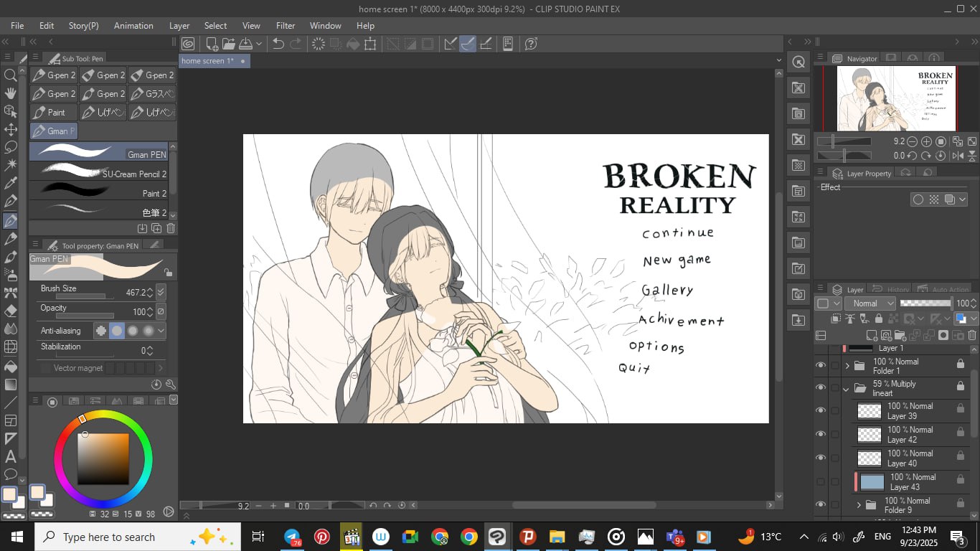Viewport: 980px width, 551px height.
Task: Pick the Eyedropper tool
Action: [x=10, y=184]
